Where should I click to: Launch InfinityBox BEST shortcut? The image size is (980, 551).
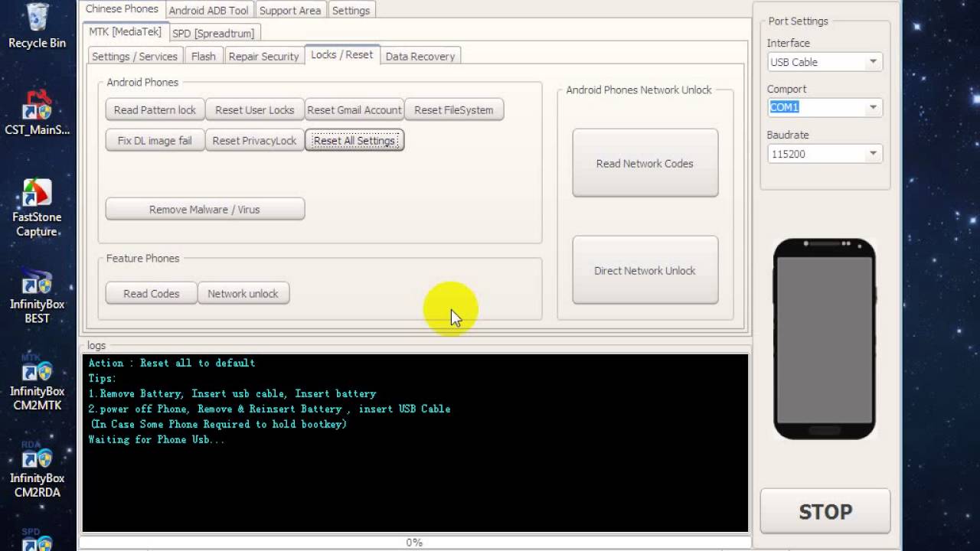[x=37, y=296]
